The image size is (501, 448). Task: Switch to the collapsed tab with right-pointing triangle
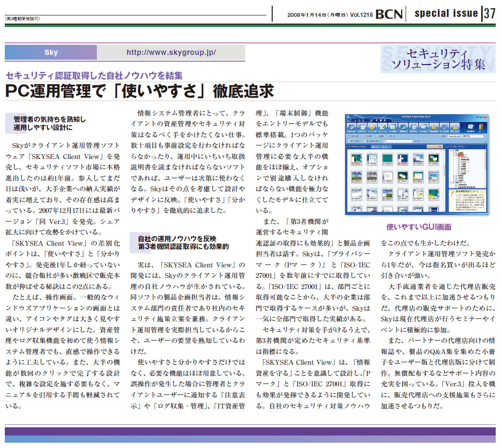pyautogui.click(x=360, y=120)
